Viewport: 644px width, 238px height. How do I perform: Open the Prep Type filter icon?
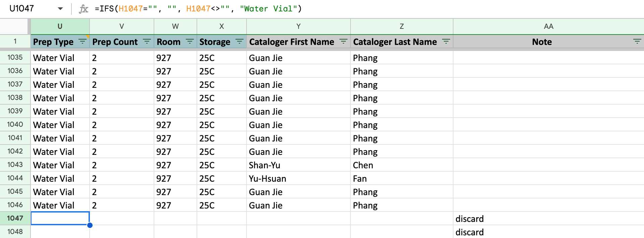coord(82,42)
